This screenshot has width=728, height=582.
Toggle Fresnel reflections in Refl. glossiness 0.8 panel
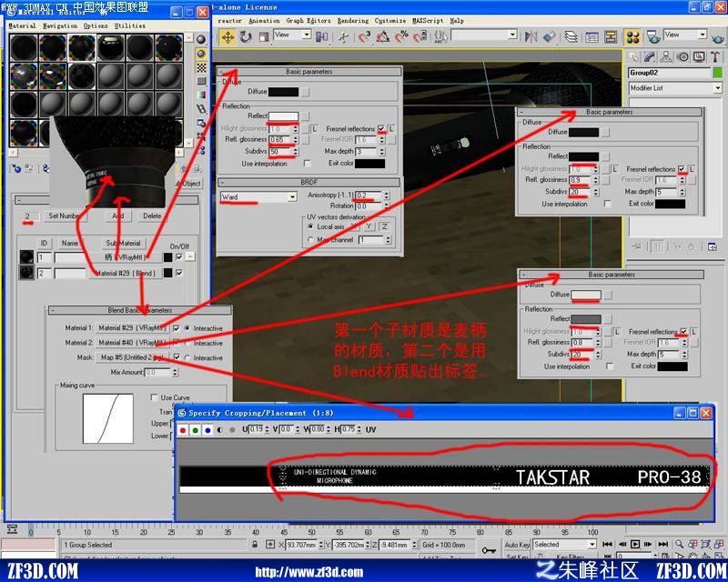point(684,331)
